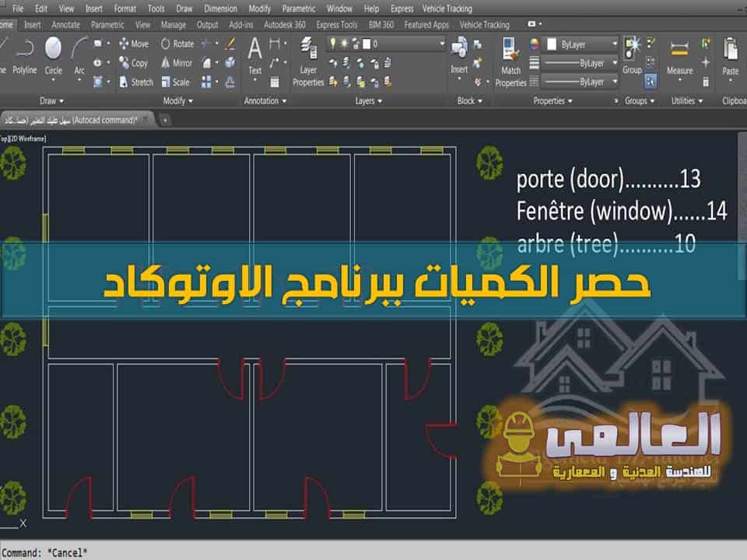Toggle the lock icon for layer 0
This screenshot has width=747, height=560.
point(356,44)
